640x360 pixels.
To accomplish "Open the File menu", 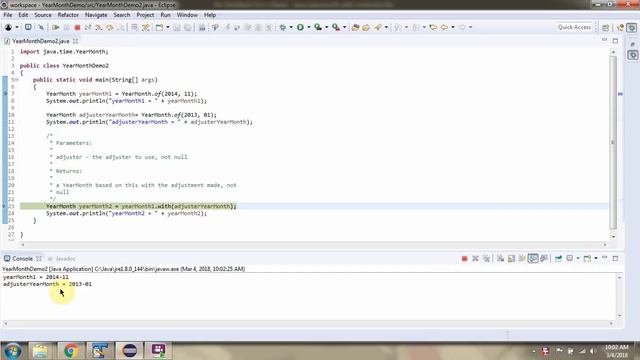I will tap(8, 15).
